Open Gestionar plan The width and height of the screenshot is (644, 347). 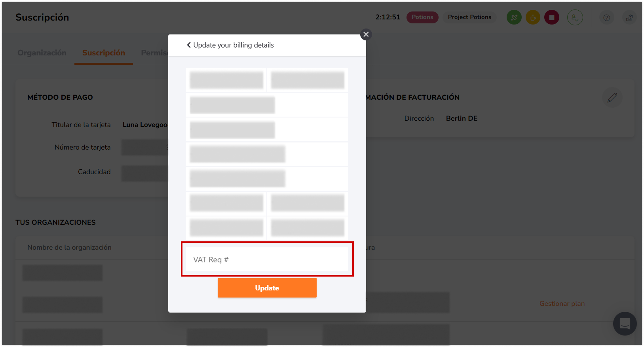[562, 303]
